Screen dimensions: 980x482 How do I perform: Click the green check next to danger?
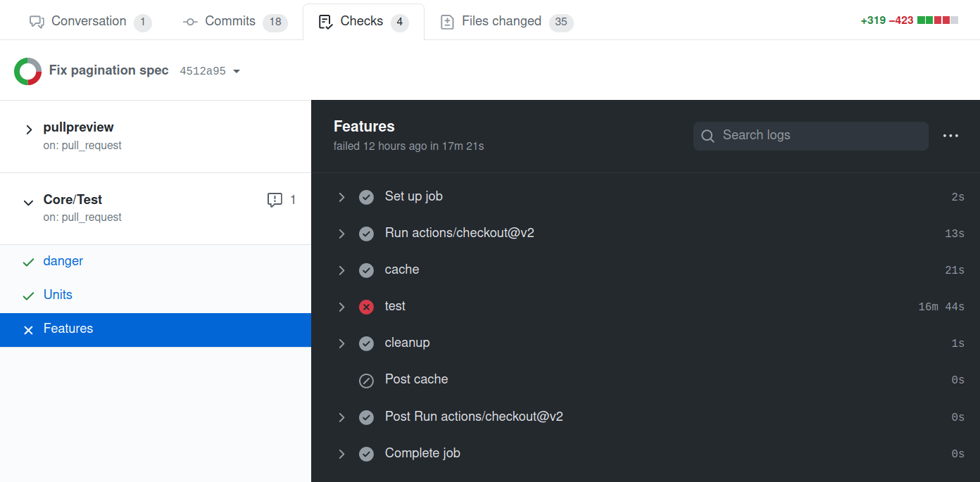(28, 262)
